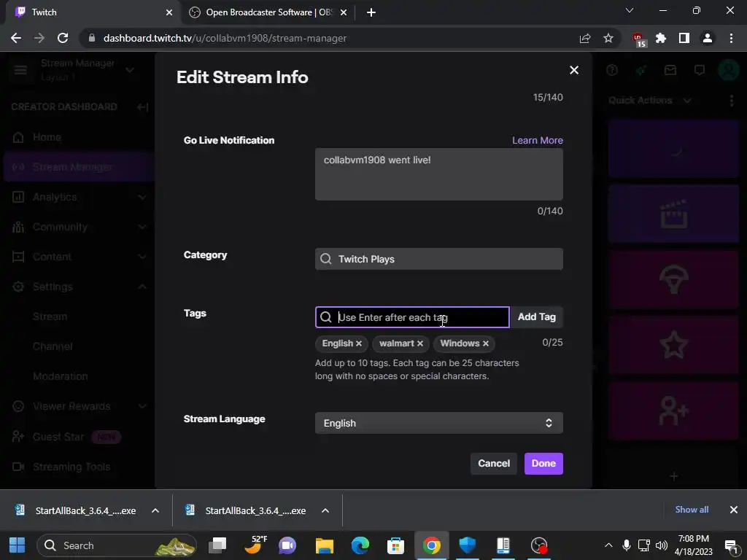
Task: Toggle the browser side panel
Action: 684,38
